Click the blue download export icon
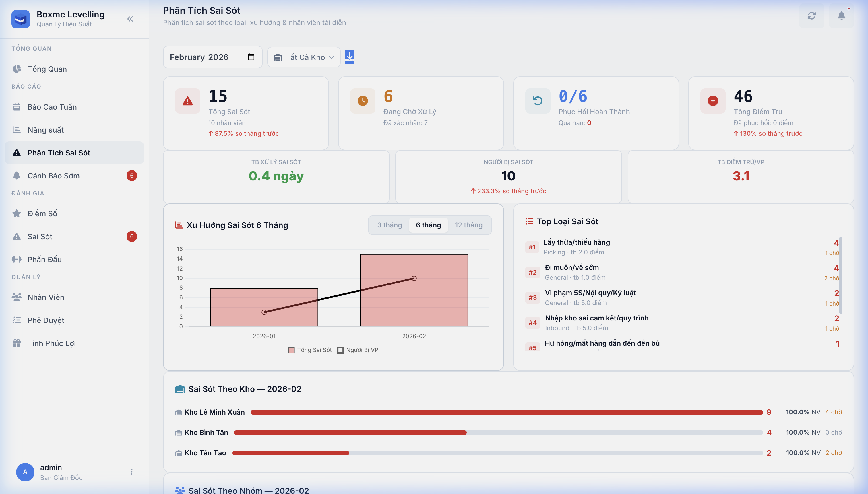868x494 pixels. point(350,57)
